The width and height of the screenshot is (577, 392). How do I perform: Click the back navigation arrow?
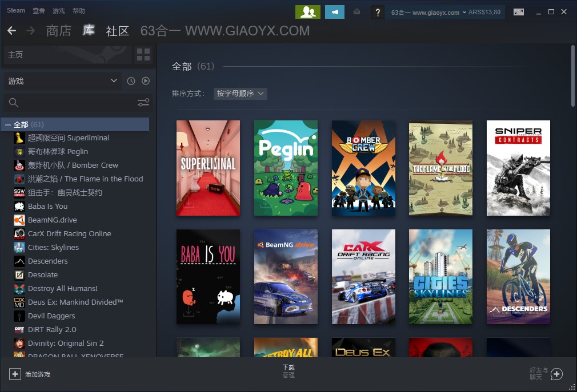click(11, 31)
